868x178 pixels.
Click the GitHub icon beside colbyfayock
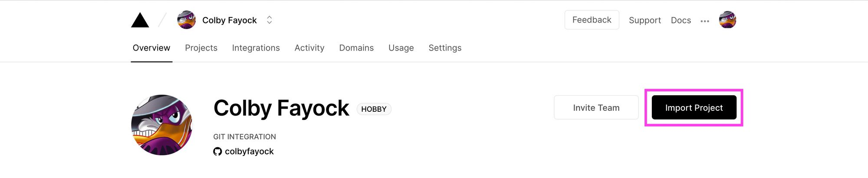click(217, 152)
